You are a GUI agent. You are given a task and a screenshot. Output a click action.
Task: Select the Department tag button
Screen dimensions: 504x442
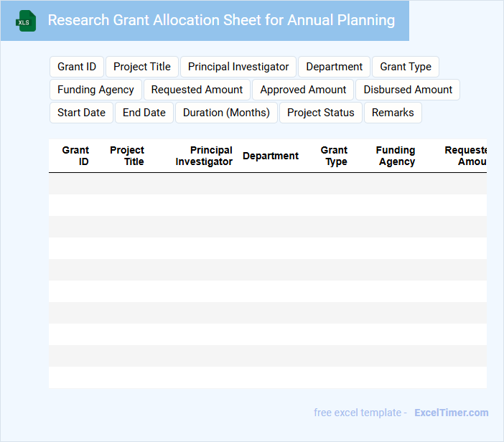334,67
